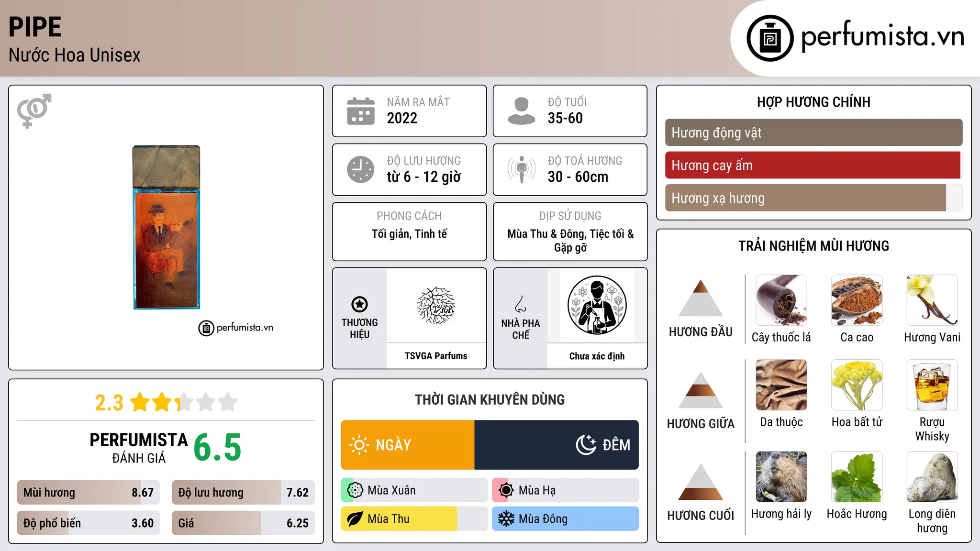980x551 pixels.
Task: Click the TSVGA Parfums brand name
Action: tap(436, 356)
